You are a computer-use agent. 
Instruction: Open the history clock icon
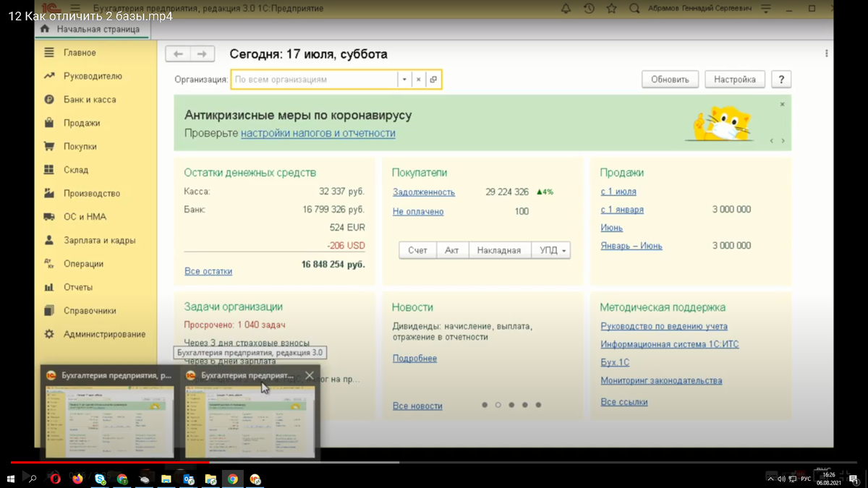coord(589,9)
